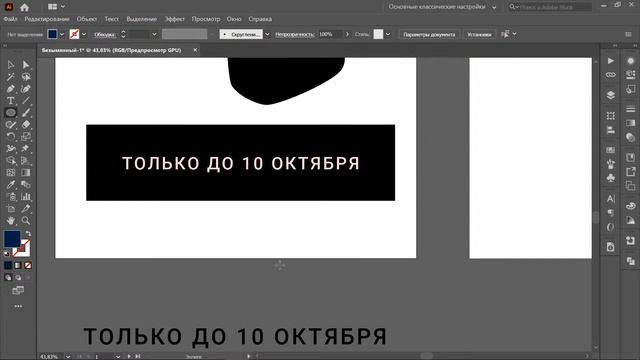Select the Eraser tool
640x360 pixels.
pos(26,124)
